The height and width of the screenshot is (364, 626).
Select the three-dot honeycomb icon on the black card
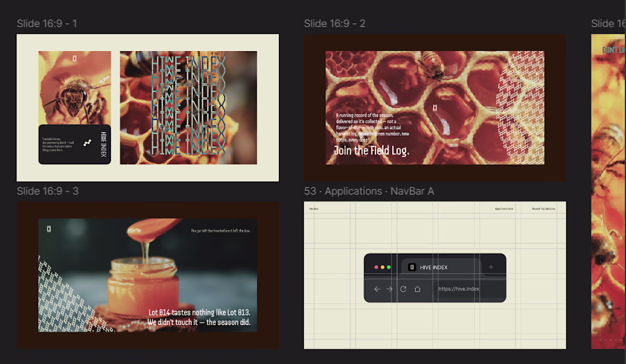click(x=87, y=143)
